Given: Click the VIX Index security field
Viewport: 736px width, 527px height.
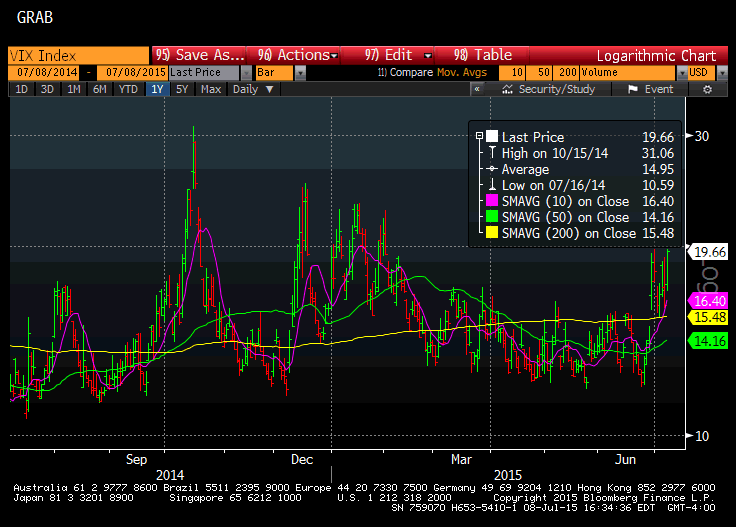Looking at the screenshot, I should 78,55.
